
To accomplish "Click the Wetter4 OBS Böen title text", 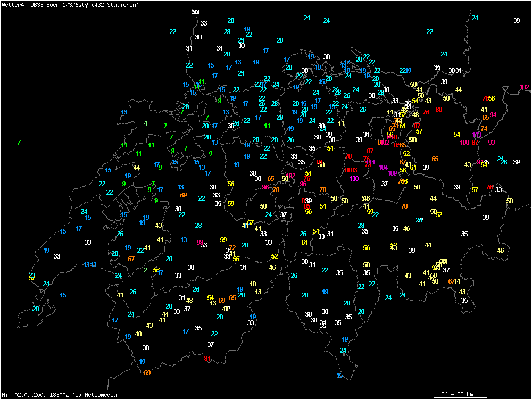I will tap(71, 5).
